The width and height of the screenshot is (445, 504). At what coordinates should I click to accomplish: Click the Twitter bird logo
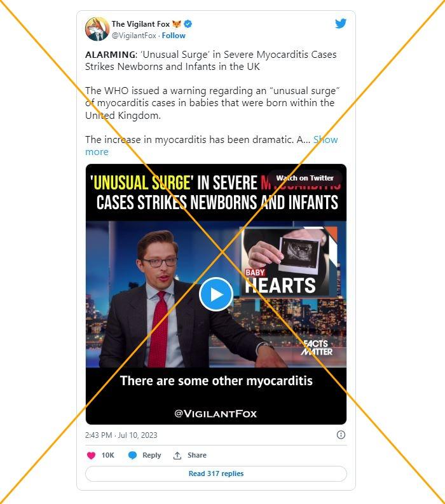click(341, 24)
